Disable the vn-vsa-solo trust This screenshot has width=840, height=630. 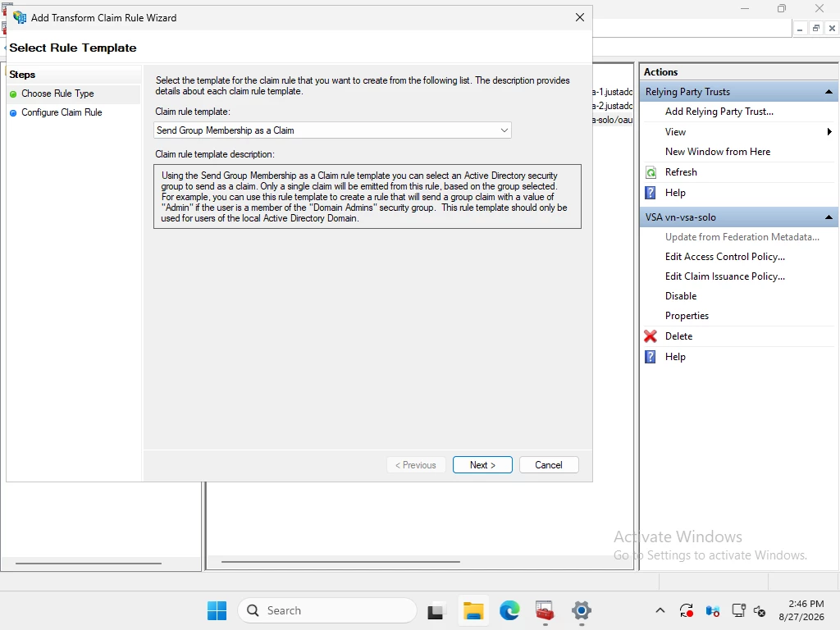point(681,295)
